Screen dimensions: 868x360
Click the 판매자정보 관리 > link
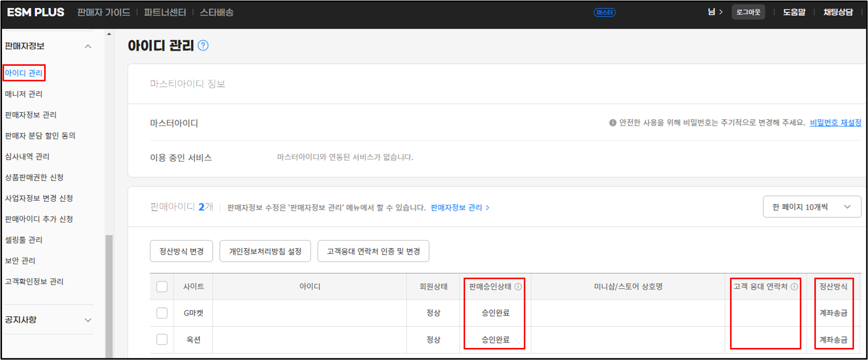click(x=460, y=207)
